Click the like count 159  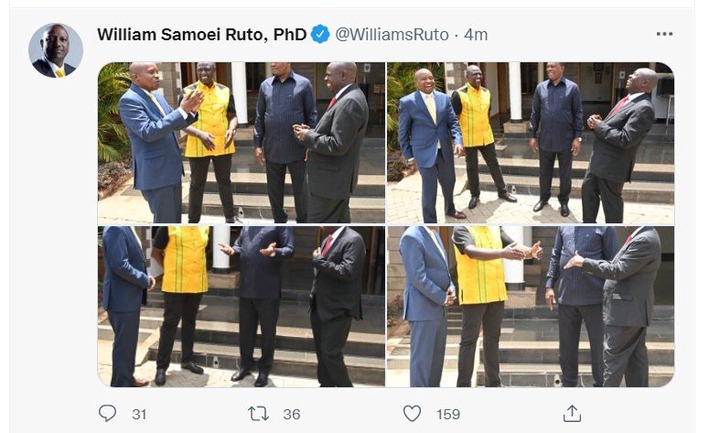coord(448,414)
